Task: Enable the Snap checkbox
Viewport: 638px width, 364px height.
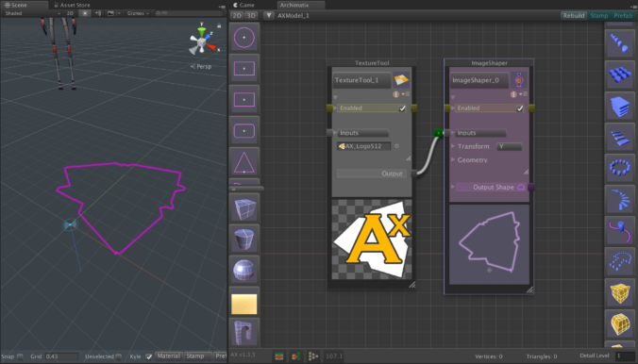Action: point(20,356)
